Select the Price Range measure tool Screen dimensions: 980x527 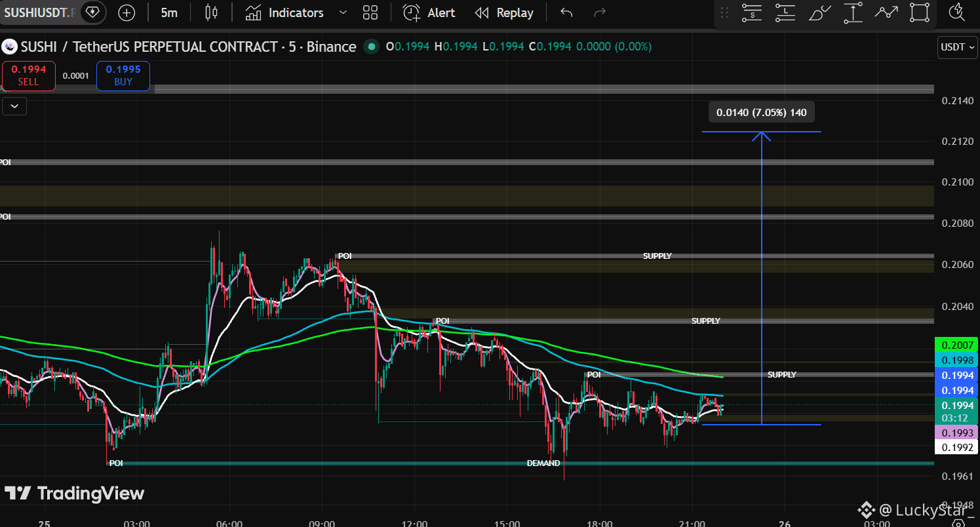(x=853, y=12)
